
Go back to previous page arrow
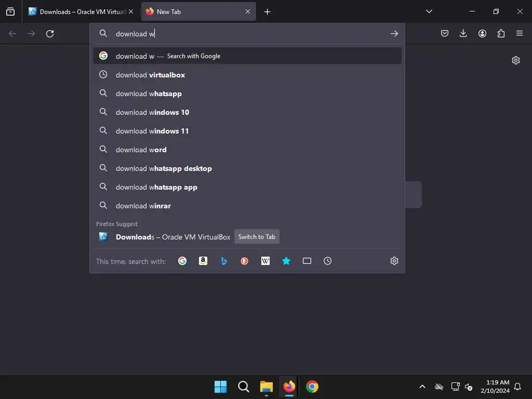pyautogui.click(x=12, y=34)
